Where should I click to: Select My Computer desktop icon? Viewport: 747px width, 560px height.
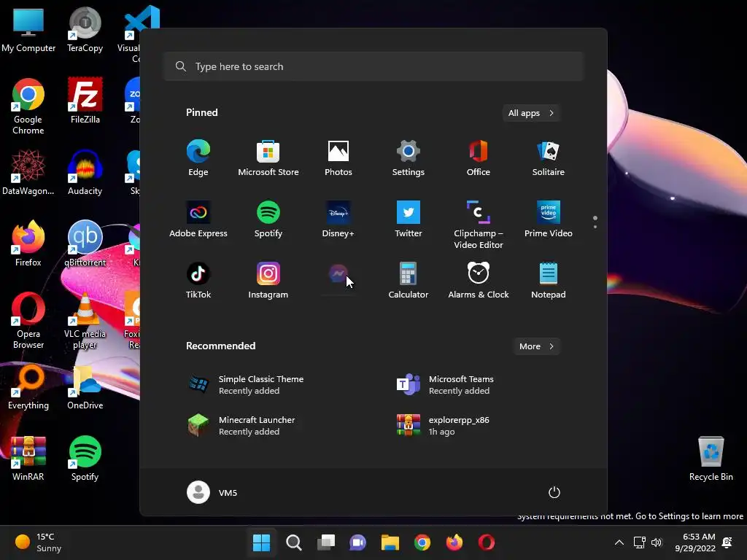click(28, 31)
